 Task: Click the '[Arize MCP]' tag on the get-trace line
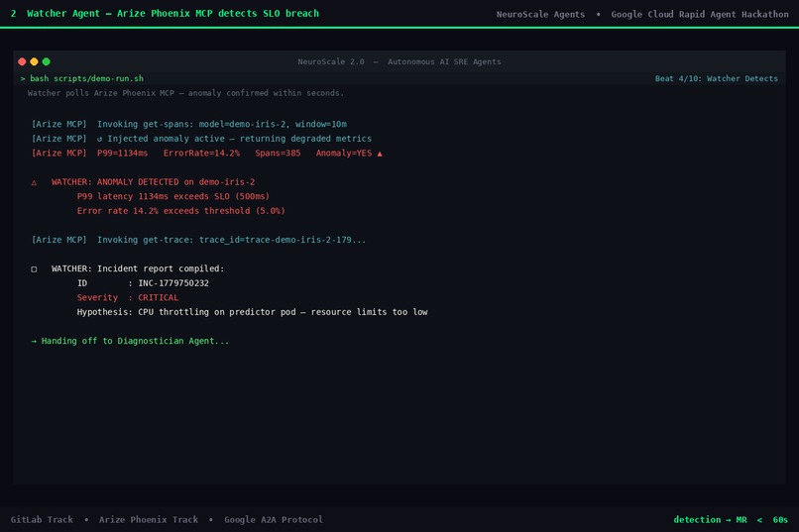(x=59, y=240)
